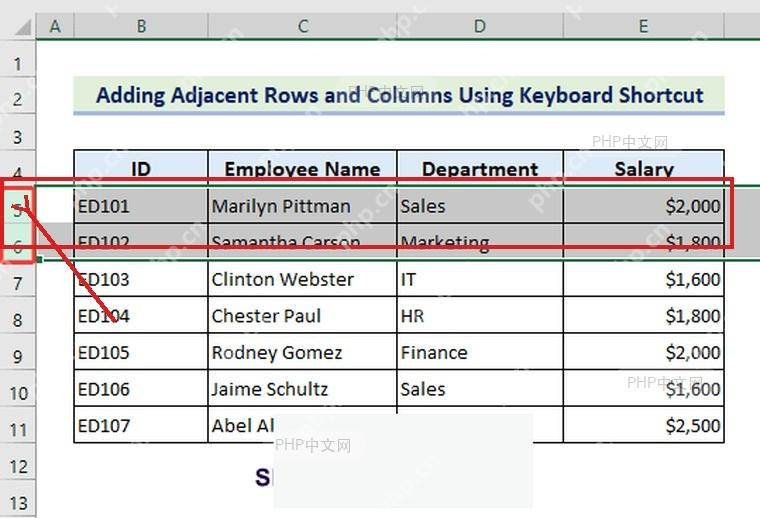Click cell ED103
Screen dimensions: 760x518
coord(141,279)
